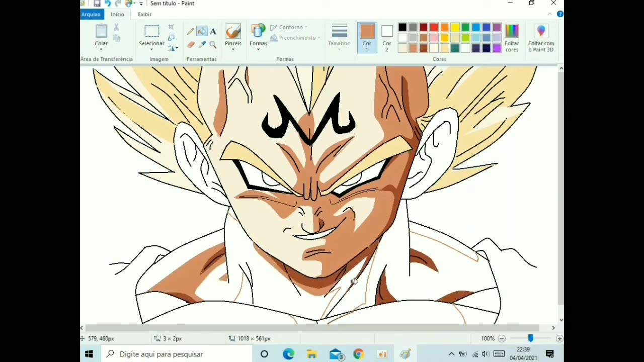Viewport: 644px width, 362px height.
Task: Click the Crop image icon
Action: (172, 27)
